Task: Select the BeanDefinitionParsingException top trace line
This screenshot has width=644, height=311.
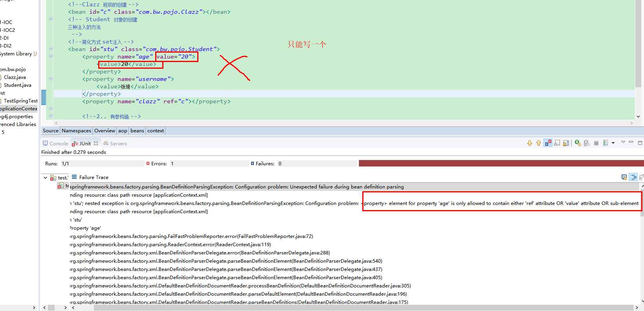Action: 237,187
